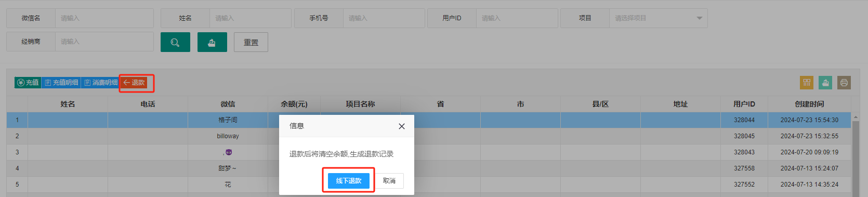Click the 省 column header
Image resolution: width=868 pixels, height=197 pixels.
pyautogui.click(x=440, y=104)
